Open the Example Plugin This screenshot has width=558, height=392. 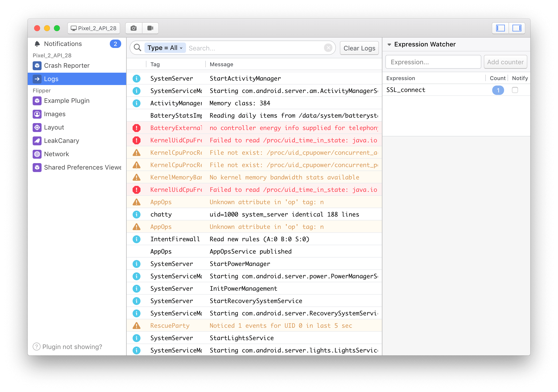point(67,101)
